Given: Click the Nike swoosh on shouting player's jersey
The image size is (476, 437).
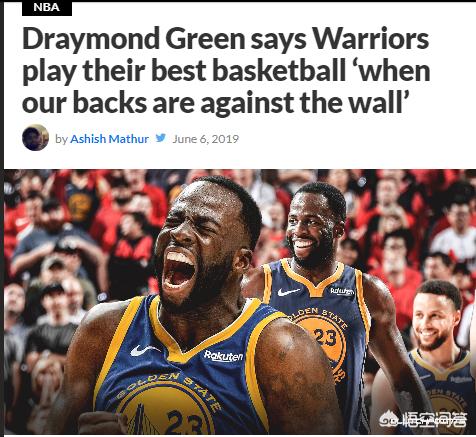Looking at the screenshot, I should pyautogui.click(x=144, y=350).
